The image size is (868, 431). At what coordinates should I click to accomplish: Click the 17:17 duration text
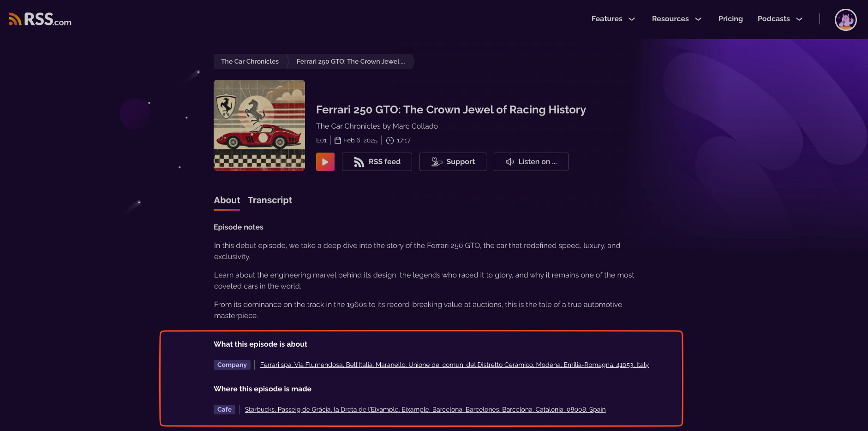coord(404,141)
